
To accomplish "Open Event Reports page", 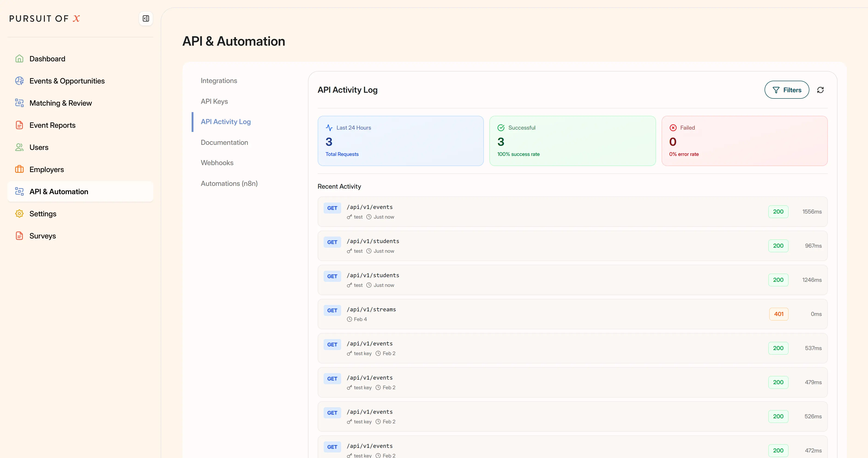I will (80, 125).
